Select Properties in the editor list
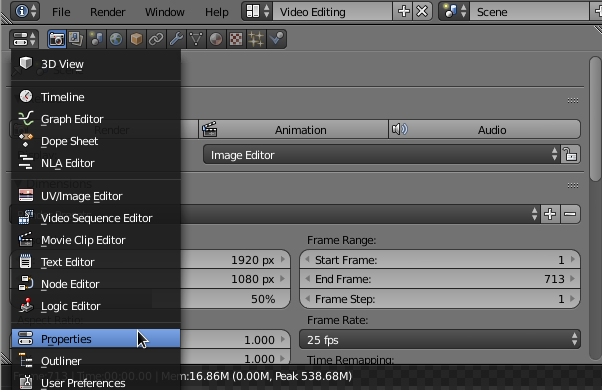The height and width of the screenshot is (390, 602). (96, 339)
